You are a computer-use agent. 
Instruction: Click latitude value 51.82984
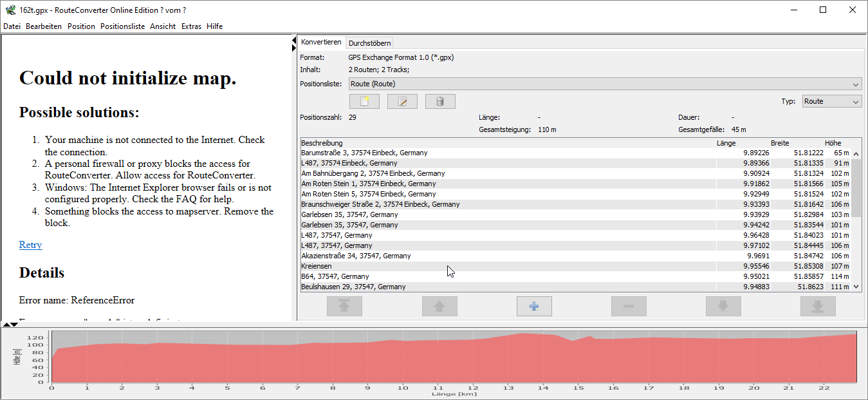(810, 214)
